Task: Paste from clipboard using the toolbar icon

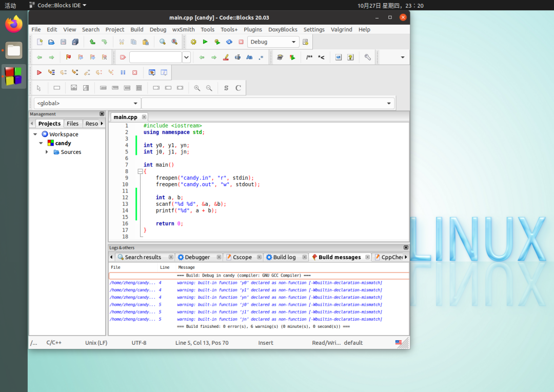Action: pos(146,42)
